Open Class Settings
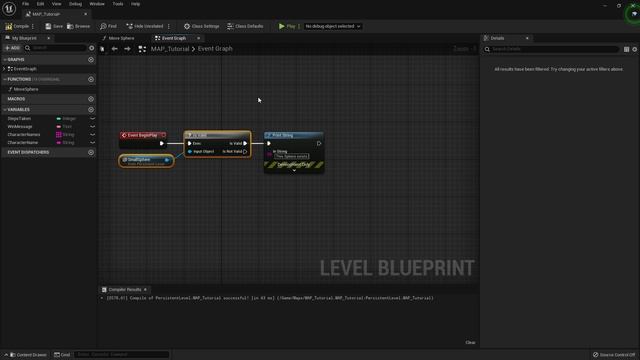Viewport: 640px width, 360px height. coord(202,26)
